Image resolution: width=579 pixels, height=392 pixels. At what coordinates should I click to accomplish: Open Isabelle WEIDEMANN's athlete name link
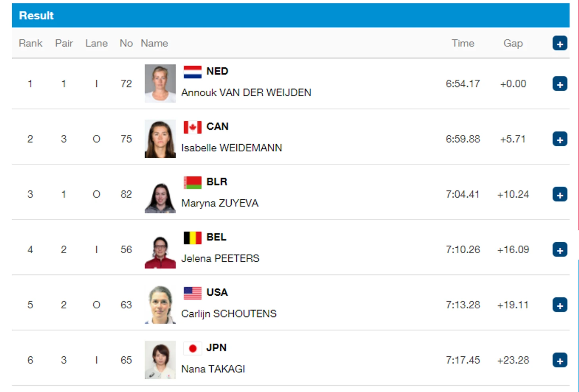click(232, 148)
